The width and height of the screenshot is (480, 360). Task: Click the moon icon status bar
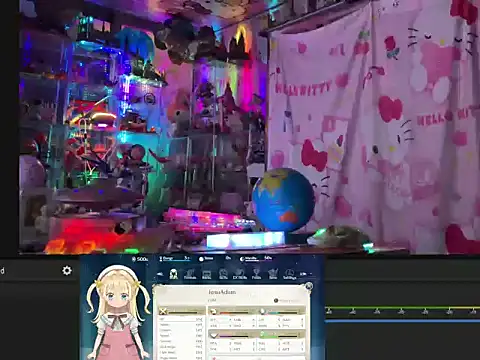click(255, 258)
